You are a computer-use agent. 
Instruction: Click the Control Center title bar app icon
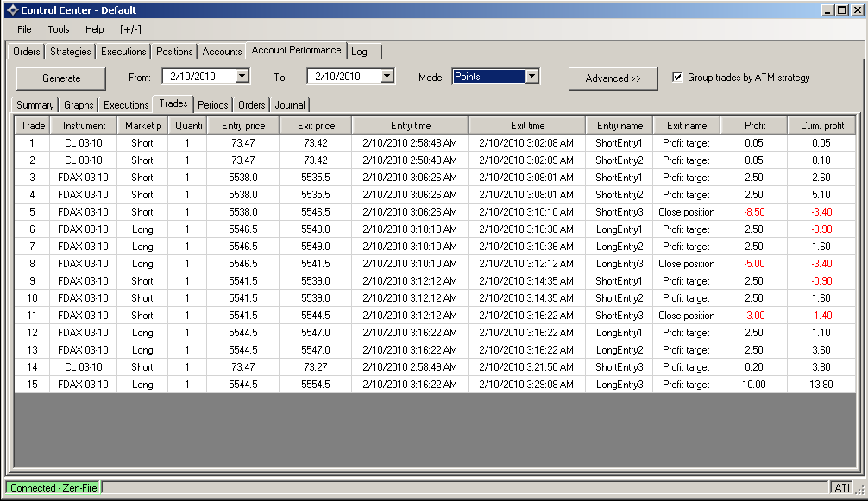tap(12, 10)
